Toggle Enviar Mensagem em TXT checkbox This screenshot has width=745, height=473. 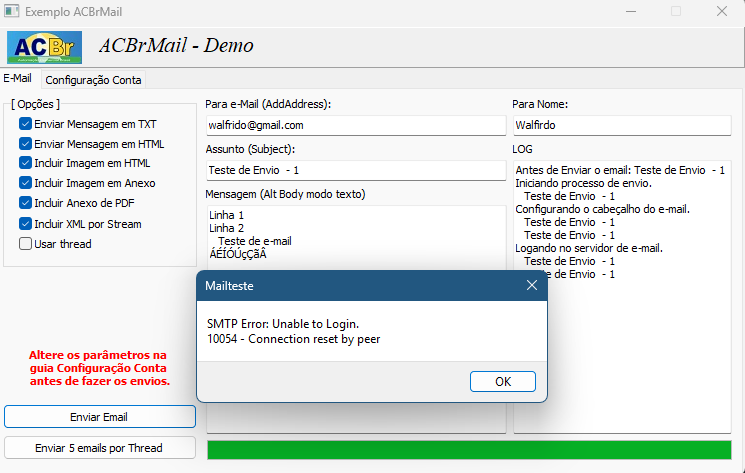(x=25, y=124)
